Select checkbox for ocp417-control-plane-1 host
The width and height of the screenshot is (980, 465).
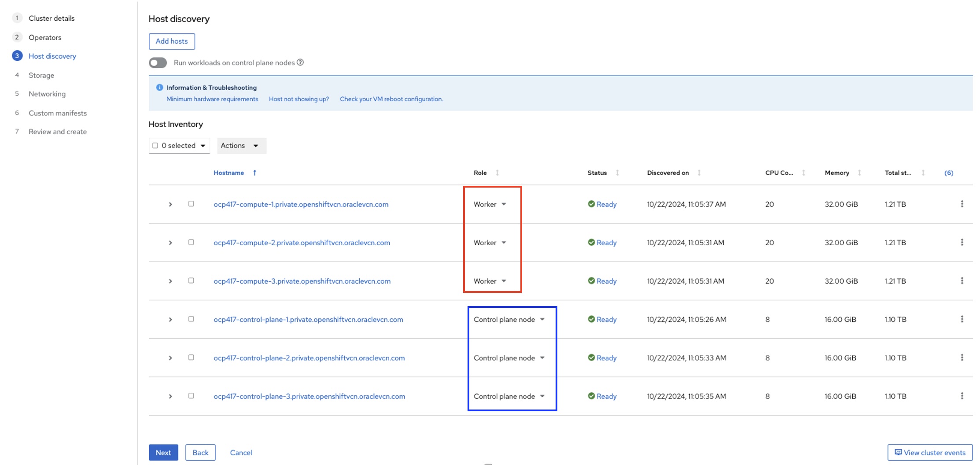[x=191, y=319]
